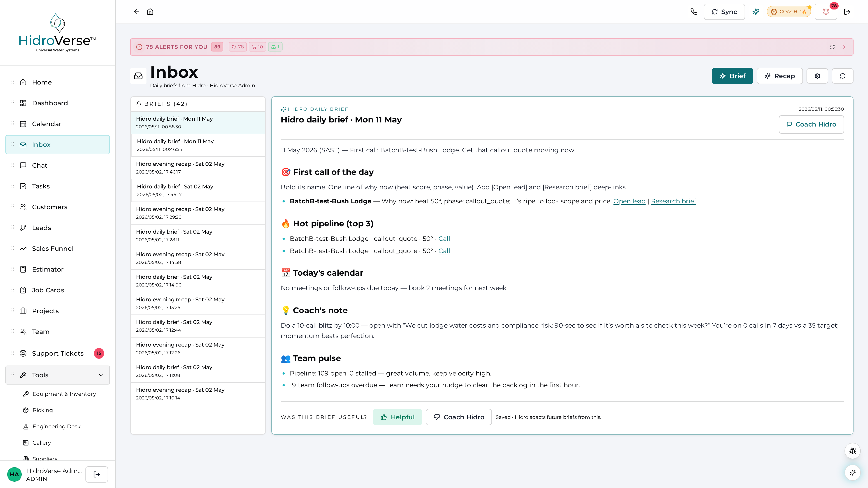Select evening recap dated 2026/05/02, 17:13:25

tap(198, 303)
